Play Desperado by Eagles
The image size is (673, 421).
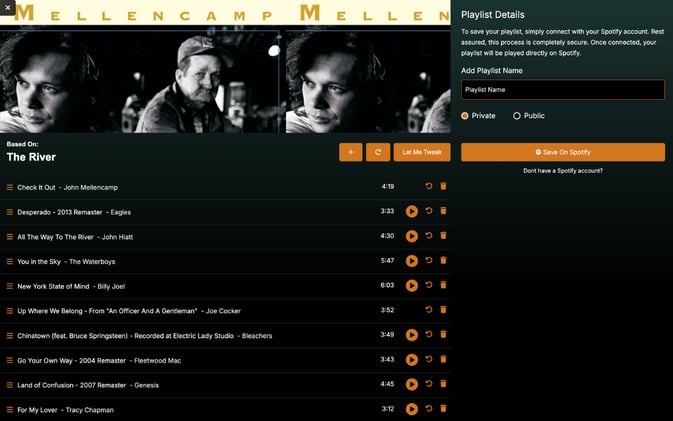pyautogui.click(x=412, y=211)
